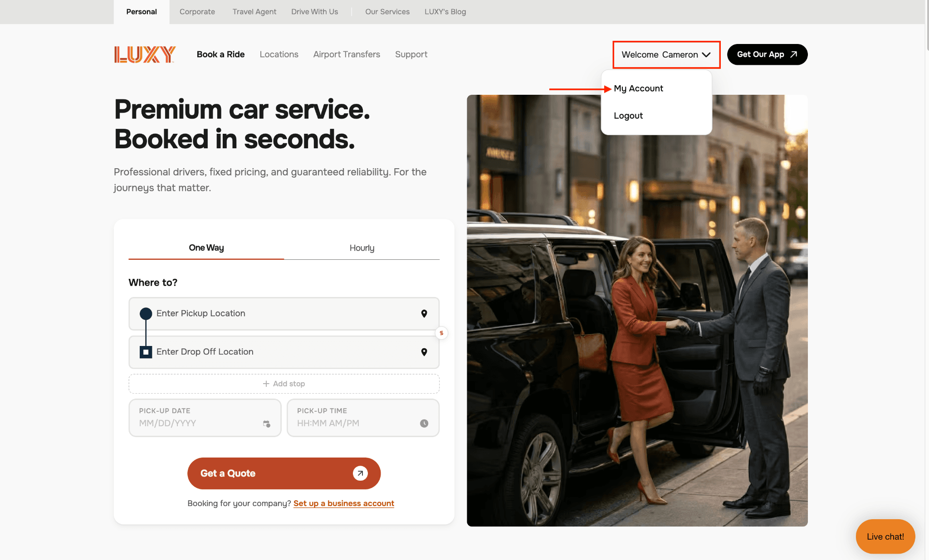Click the Pick-up Time HH:MM field
The width and height of the screenshot is (929, 560).
pyautogui.click(x=363, y=418)
